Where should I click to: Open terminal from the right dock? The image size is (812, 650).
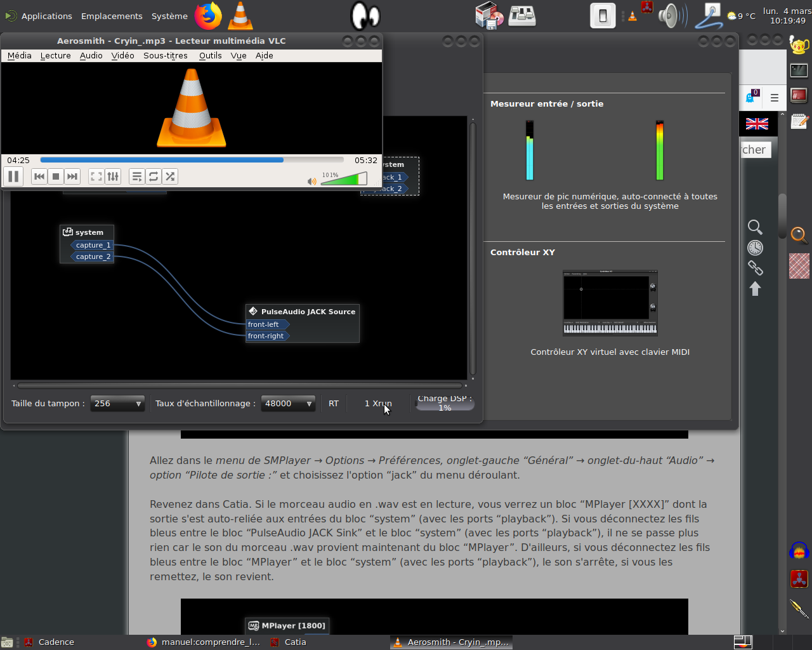799,70
